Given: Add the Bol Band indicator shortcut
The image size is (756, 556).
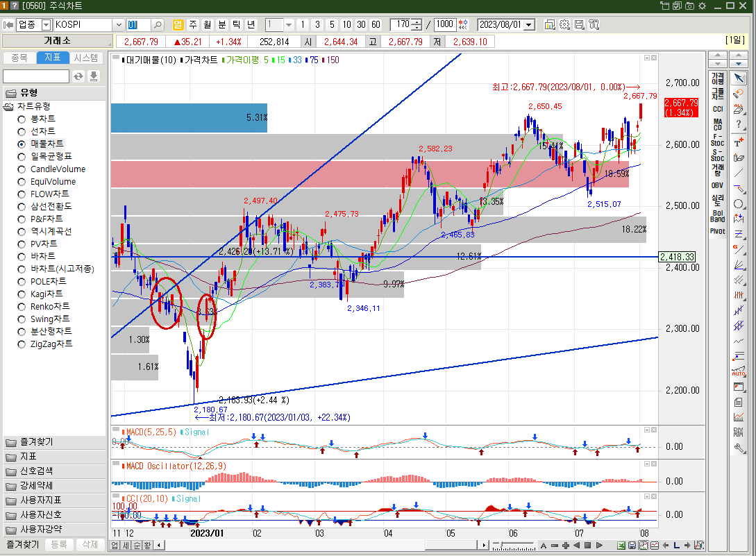Looking at the screenshot, I should (717, 217).
